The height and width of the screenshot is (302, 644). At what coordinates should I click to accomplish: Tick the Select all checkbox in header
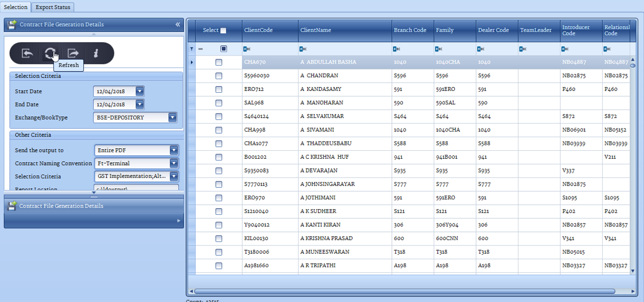[223, 30]
